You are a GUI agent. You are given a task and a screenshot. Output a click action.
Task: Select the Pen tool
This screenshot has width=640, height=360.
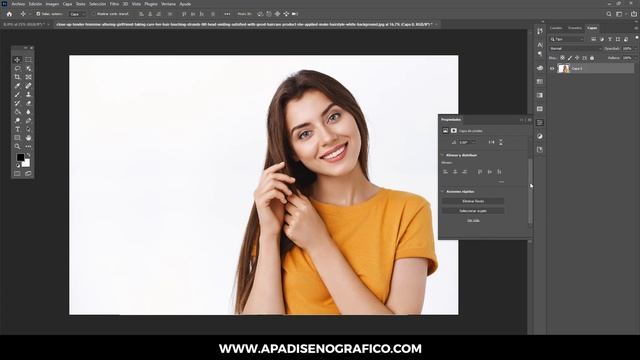tap(28, 121)
